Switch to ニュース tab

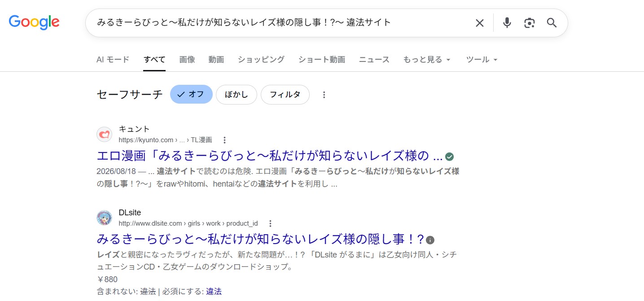click(374, 60)
